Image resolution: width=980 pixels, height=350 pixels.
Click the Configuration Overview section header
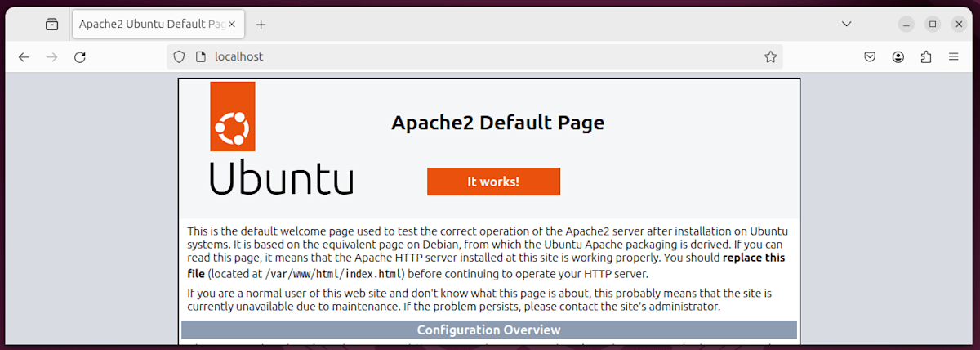click(x=488, y=330)
